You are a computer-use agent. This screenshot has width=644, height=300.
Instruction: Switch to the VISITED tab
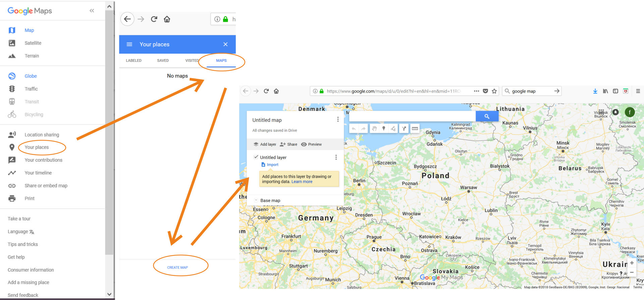coord(192,61)
